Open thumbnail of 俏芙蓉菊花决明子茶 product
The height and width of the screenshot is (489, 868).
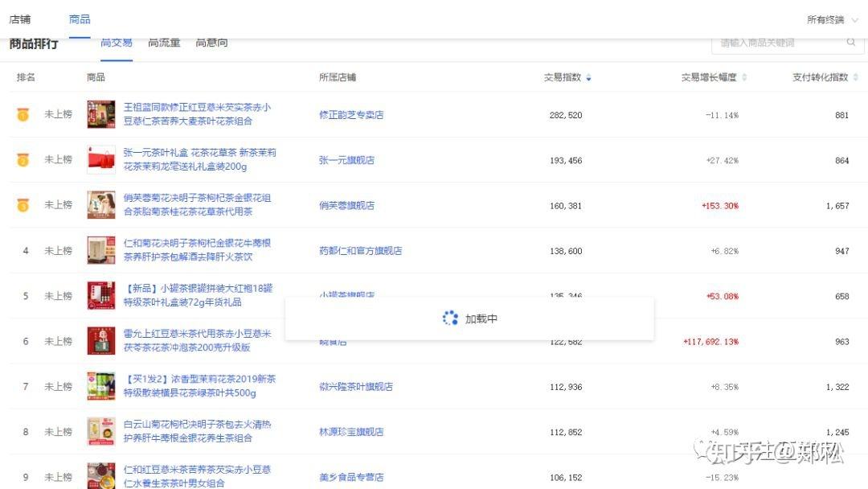point(101,205)
